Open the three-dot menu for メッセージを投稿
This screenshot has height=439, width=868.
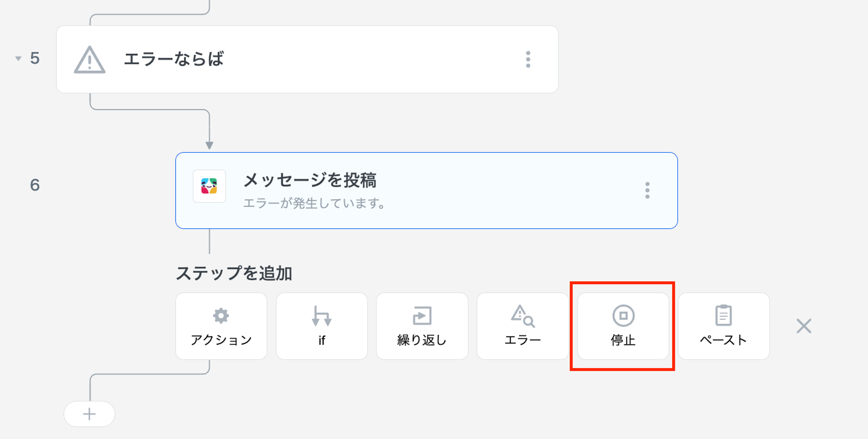point(647,191)
